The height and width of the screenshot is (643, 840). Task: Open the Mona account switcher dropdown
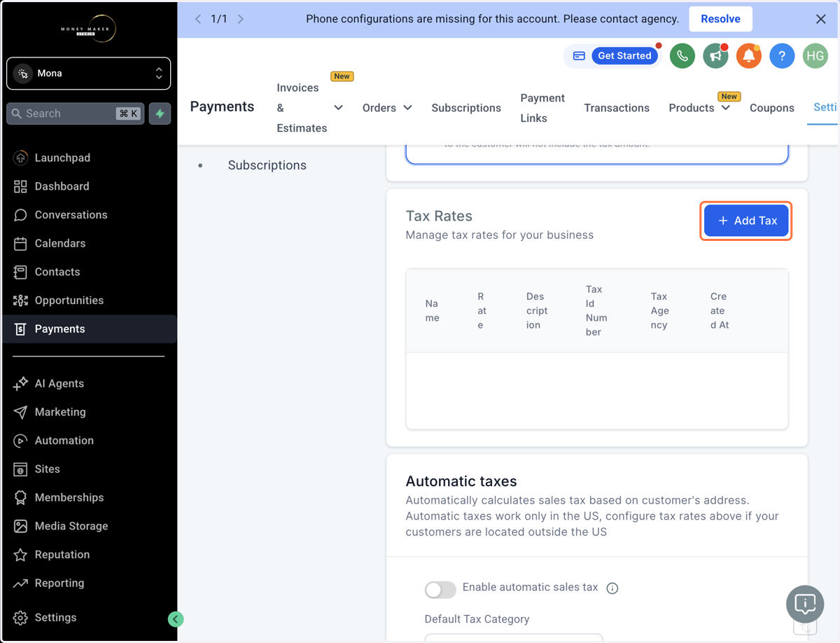(x=89, y=74)
